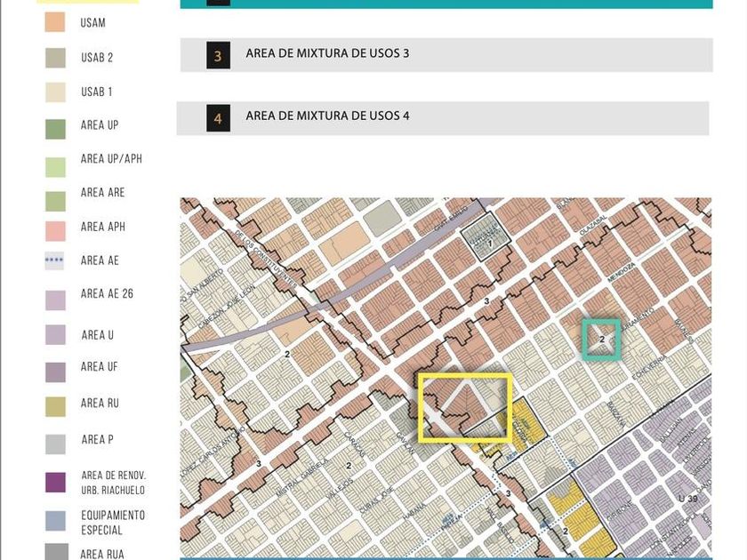Click the AREA UP/APH legend label
This screenshot has height=560, width=747.
(x=111, y=158)
